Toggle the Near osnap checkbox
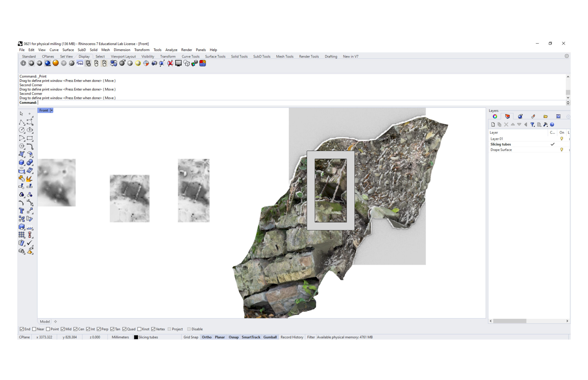This screenshot has height=380, width=588. tap(34, 329)
